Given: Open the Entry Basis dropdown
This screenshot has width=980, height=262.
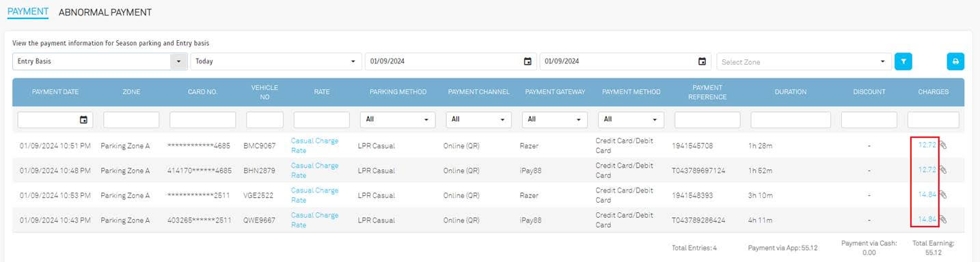Looking at the screenshot, I should 100,61.
